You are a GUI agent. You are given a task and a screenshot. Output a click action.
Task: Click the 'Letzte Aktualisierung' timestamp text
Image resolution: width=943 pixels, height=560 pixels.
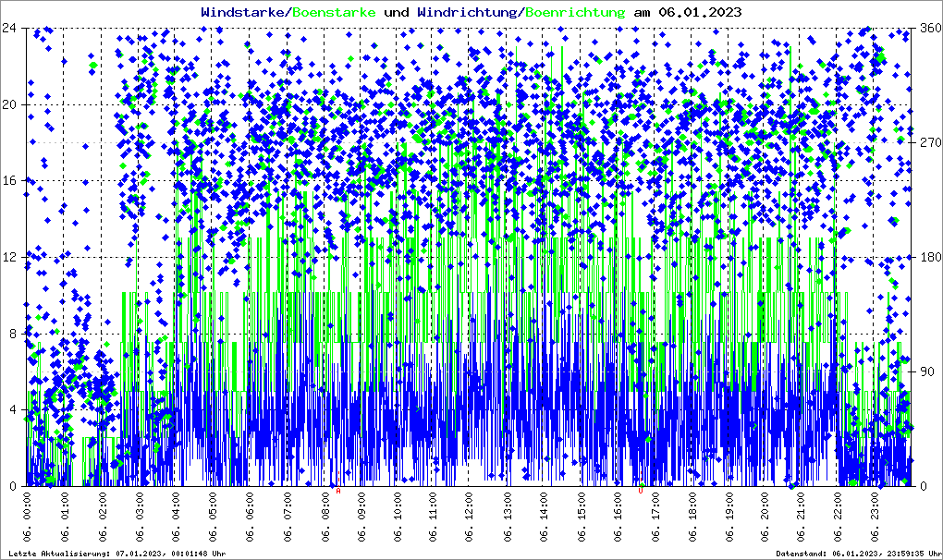117,554
